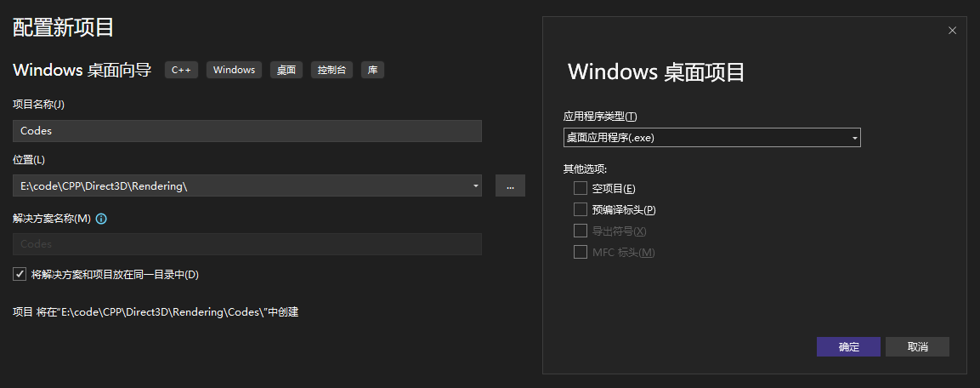This screenshot has width=980, height=388.
Task: Click the location path text E:\code\CPP\Direct3D\Rendering\
Action: tap(104, 186)
